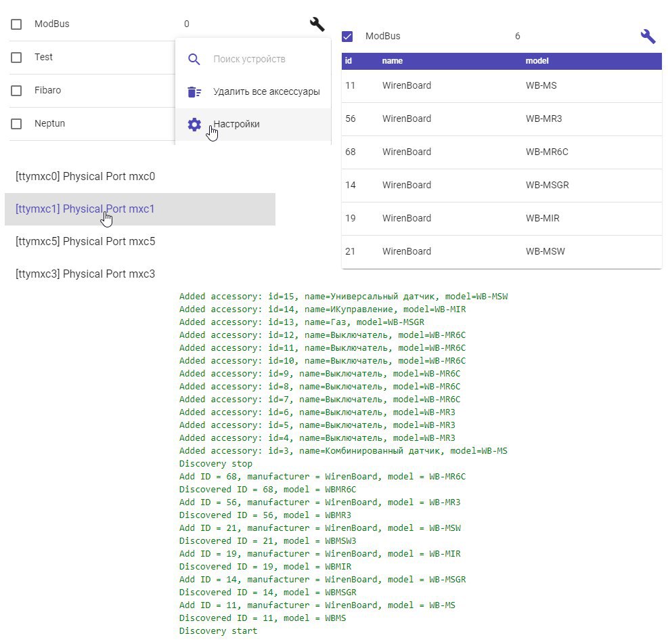This screenshot has height=644, width=668.
Task: Click the id column header
Action: [349, 61]
